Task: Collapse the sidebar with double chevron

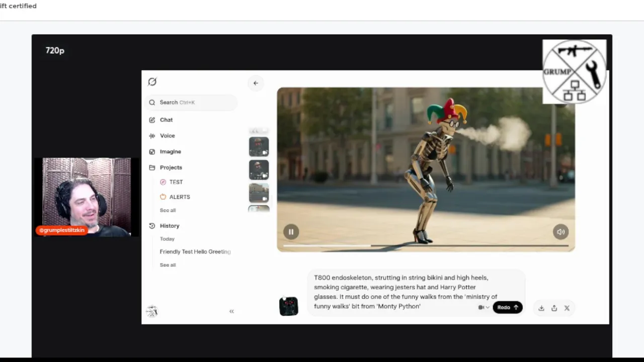Action: [231, 311]
